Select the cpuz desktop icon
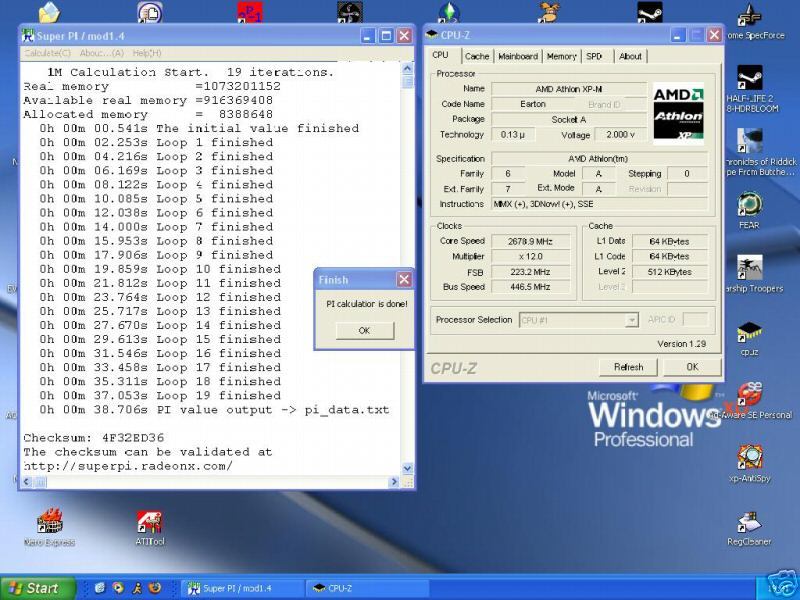 click(749, 338)
